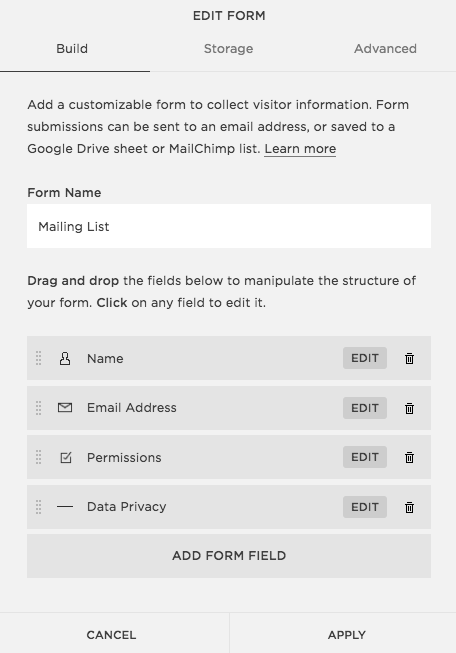Select the checkbox icon on Permissions row
456x653 pixels.
tap(66, 458)
